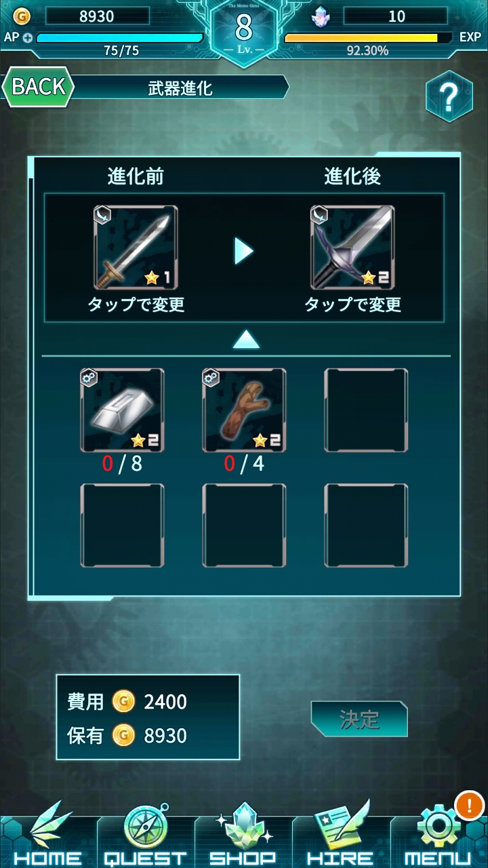This screenshot has width=488, height=868.
Task: Tap the gold coin icon at top
Action: (22, 16)
